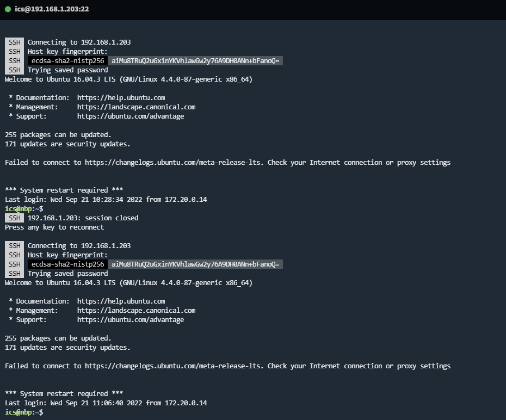Image resolution: width=506 pixels, height=420 pixels.
Task: Click the SSH badge next to "Host key fingerprint"
Action: 14,51
